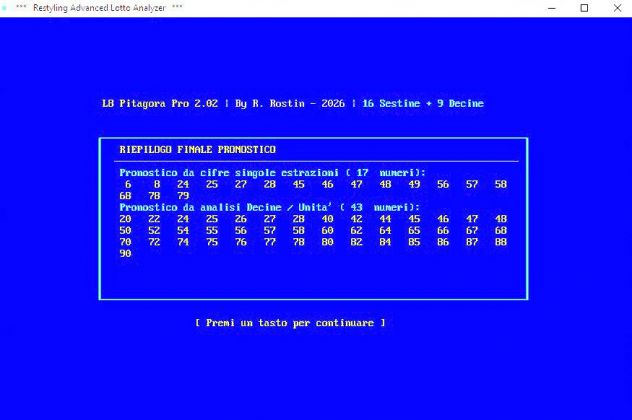Select number 6 in the cifre singole list
Screen dimensions: 632x420
[128, 184]
